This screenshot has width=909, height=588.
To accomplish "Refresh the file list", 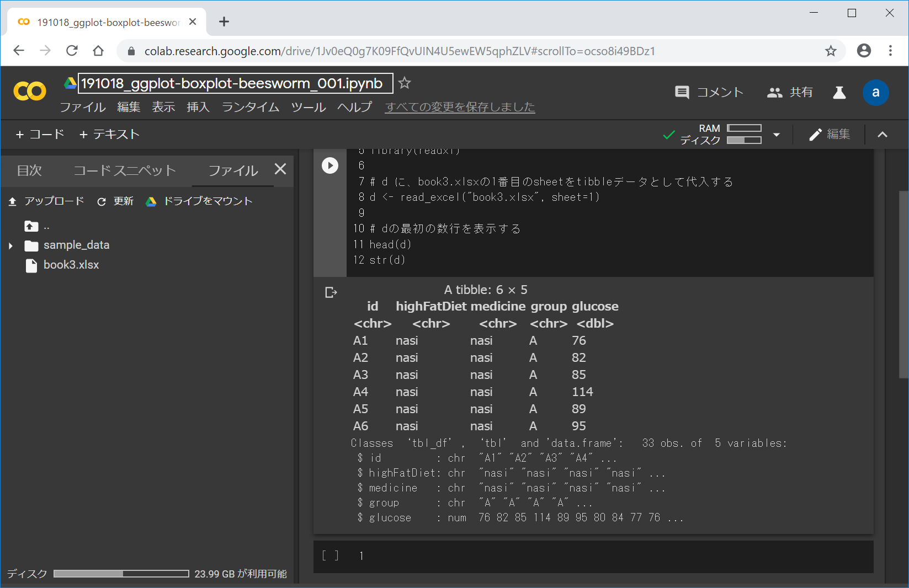I will 115,201.
